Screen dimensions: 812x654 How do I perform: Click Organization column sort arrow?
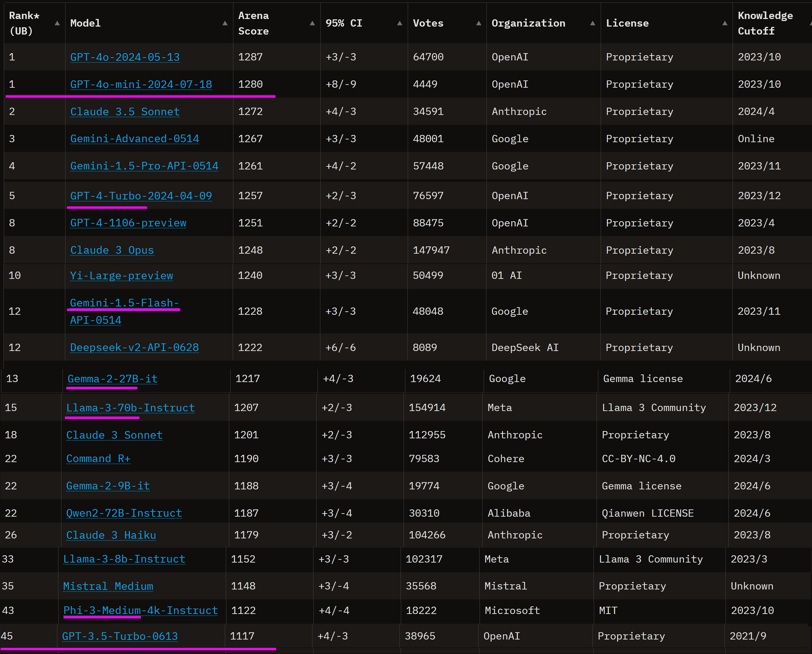tap(593, 23)
